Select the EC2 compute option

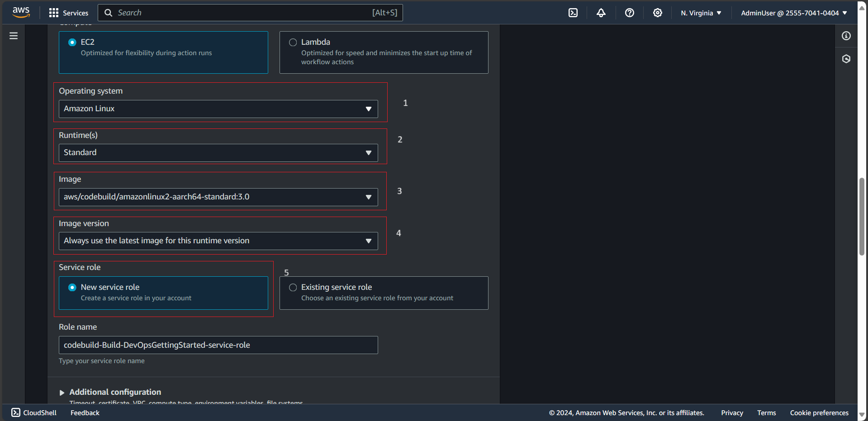(163, 52)
